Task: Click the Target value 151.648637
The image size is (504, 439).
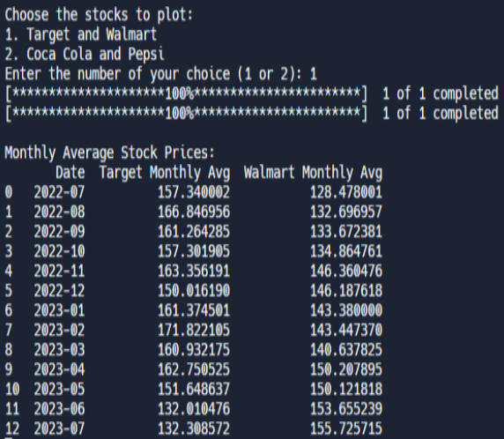Action: 194,389
